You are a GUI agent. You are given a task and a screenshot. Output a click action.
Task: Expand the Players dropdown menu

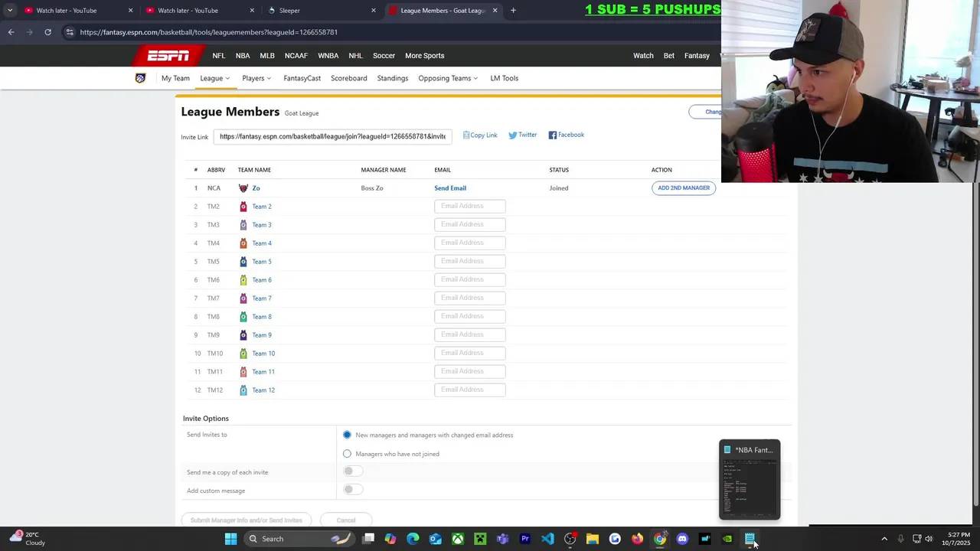tap(256, 78)
